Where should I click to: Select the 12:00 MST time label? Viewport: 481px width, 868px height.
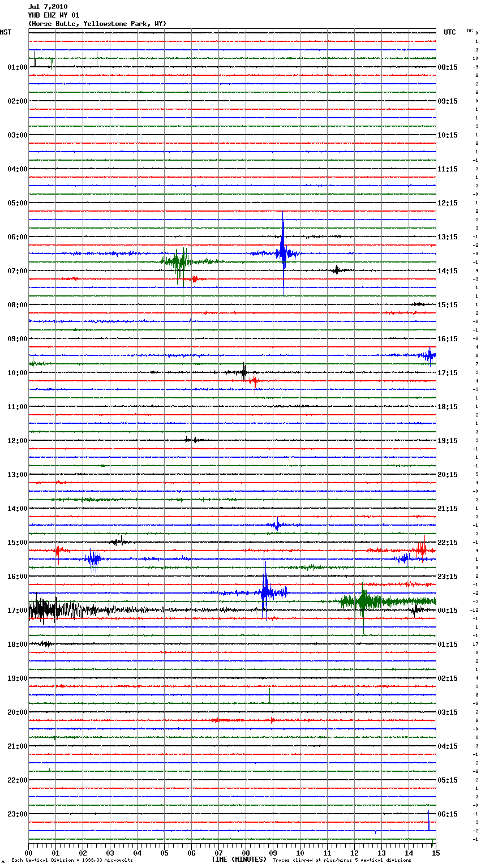coord(18,441)
